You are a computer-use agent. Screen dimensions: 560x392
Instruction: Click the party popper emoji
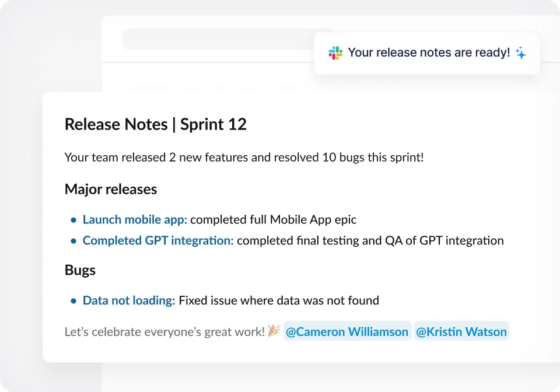click(274, 331)
